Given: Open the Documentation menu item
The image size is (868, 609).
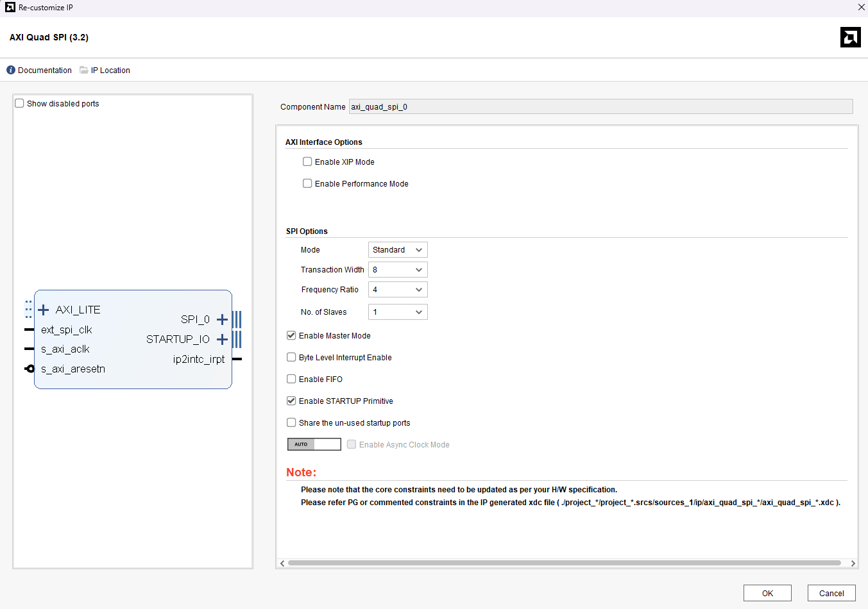Looking at the screenshot, I should coord(44,71).
